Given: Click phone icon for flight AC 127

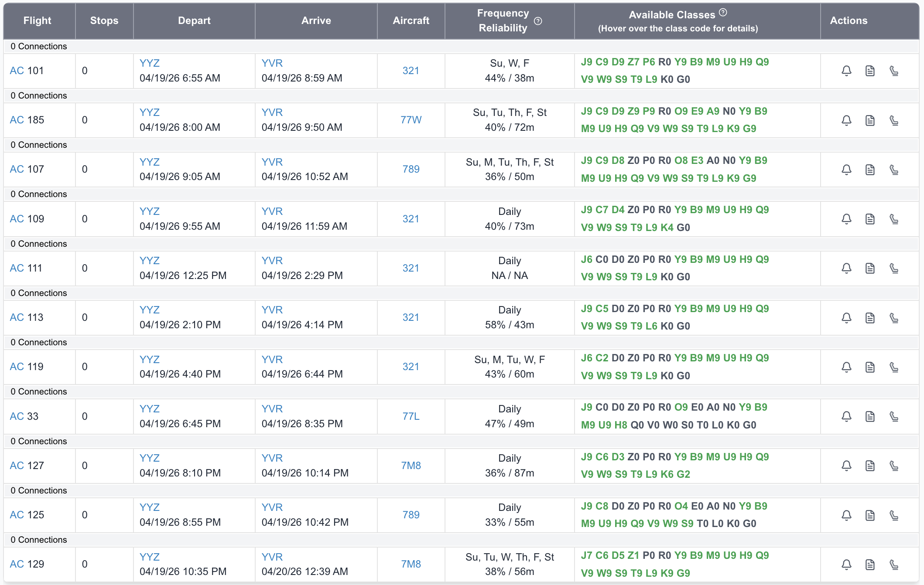Looking at the screenshot, I should click(x=894, y=466).
